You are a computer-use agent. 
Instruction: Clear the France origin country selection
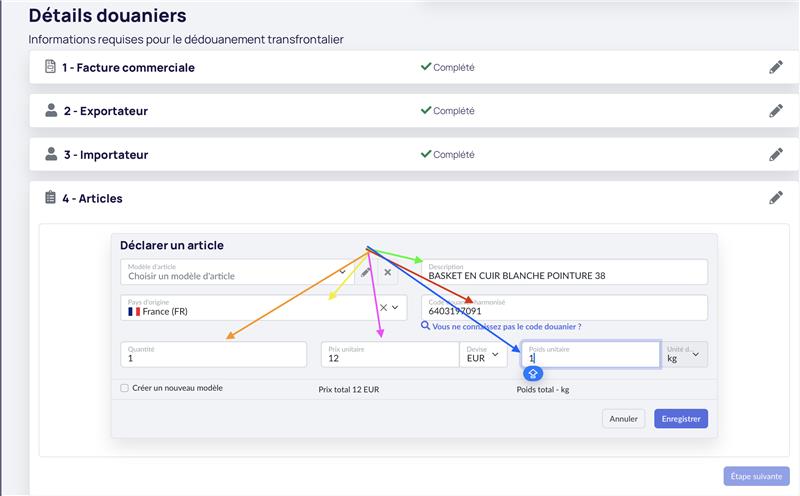tap(383, 307)
